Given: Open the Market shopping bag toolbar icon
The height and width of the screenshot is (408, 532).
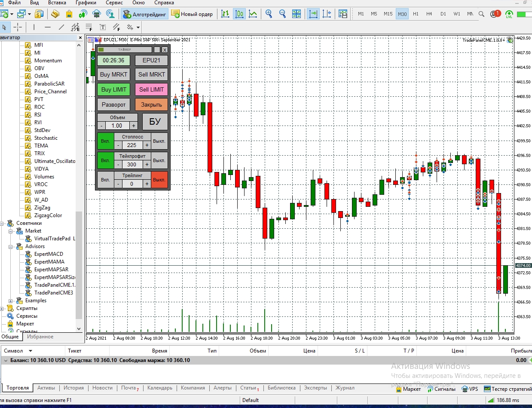Looking at the screenshot, I should (69, 14).
